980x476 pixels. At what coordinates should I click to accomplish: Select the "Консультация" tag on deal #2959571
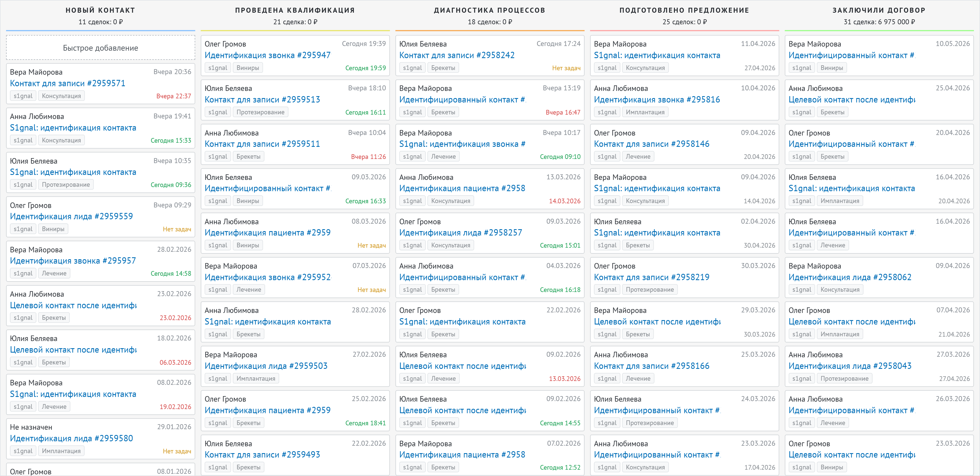61,96
